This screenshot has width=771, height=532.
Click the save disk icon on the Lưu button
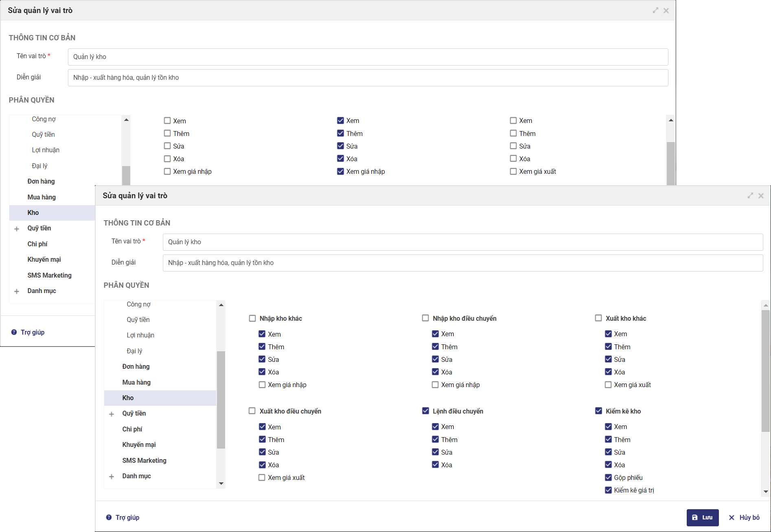(695, 518)
